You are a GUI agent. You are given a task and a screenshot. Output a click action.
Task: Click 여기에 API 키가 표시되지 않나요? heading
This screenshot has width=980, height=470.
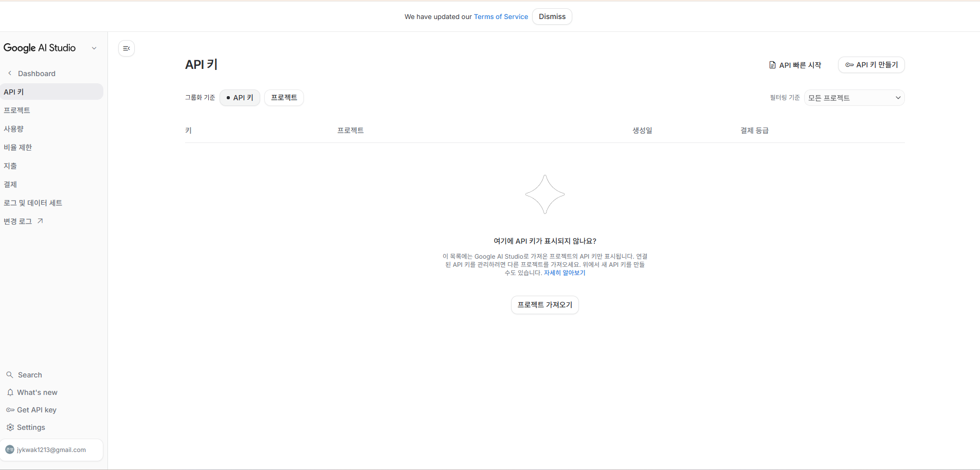(x=545, y=241)
